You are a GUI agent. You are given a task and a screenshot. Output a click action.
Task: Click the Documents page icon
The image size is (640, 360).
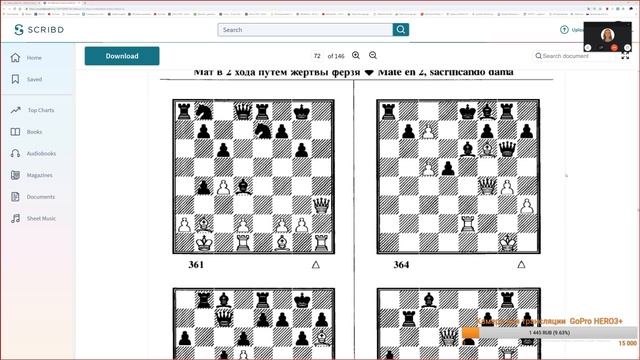16,197
